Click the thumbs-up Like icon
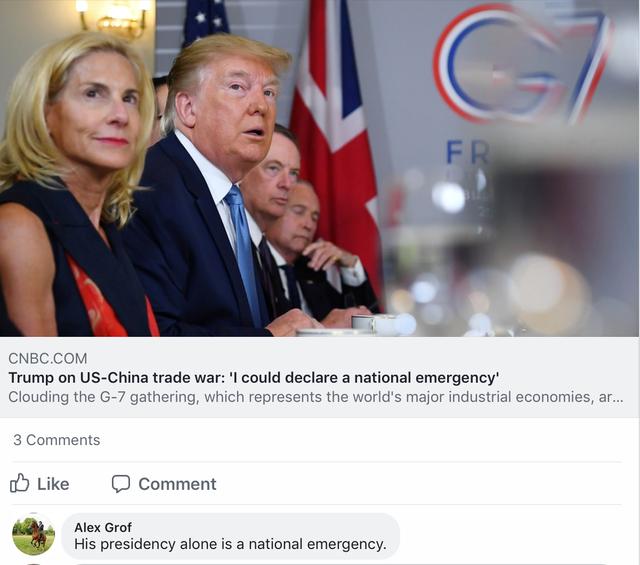640x565 pixels. click(x=19, y=483)
